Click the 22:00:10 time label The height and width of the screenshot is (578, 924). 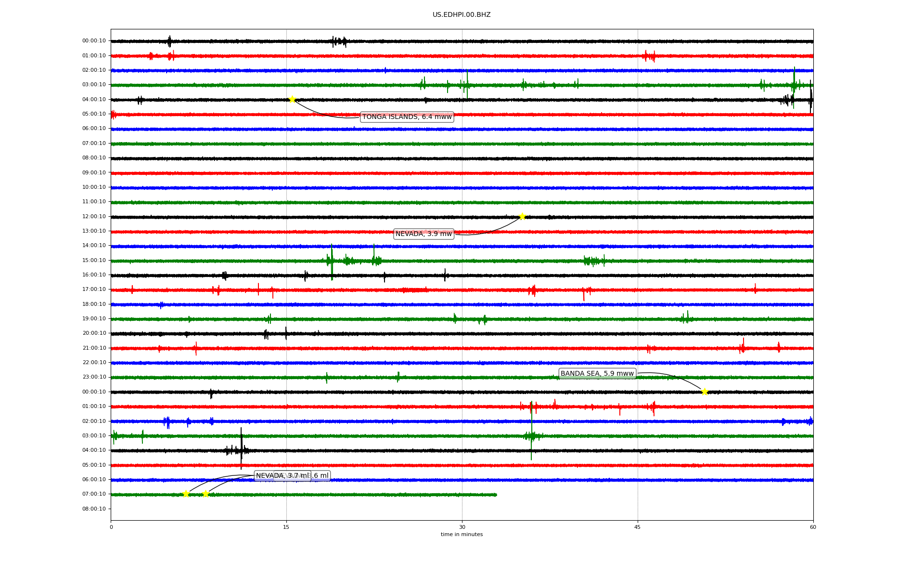point(94,363)
